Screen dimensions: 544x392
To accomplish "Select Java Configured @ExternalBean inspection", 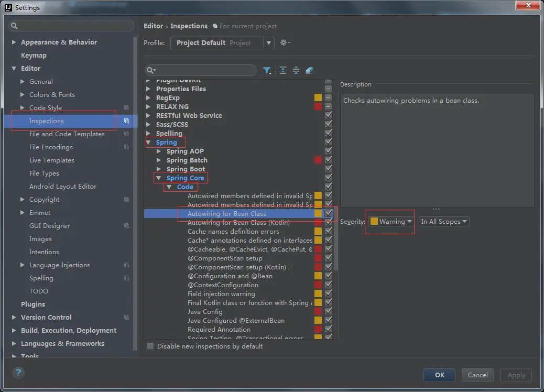I will [236, 321].
